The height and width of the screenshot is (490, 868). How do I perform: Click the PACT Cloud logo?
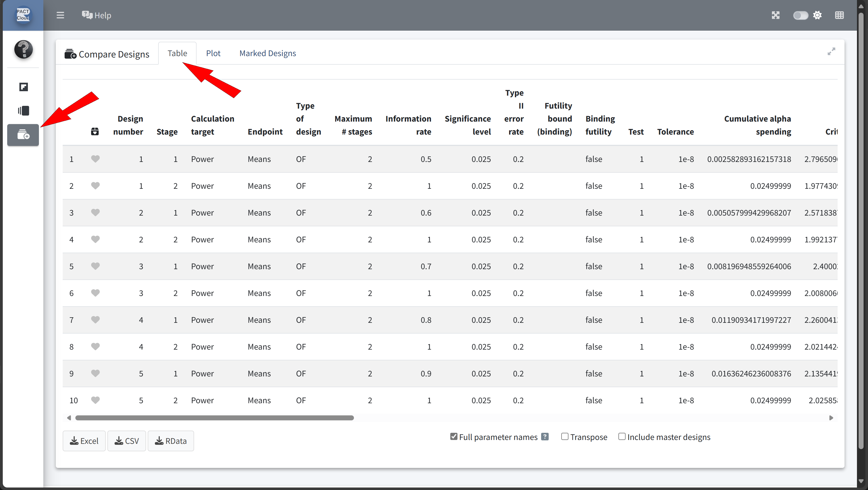tap(23, 15)
